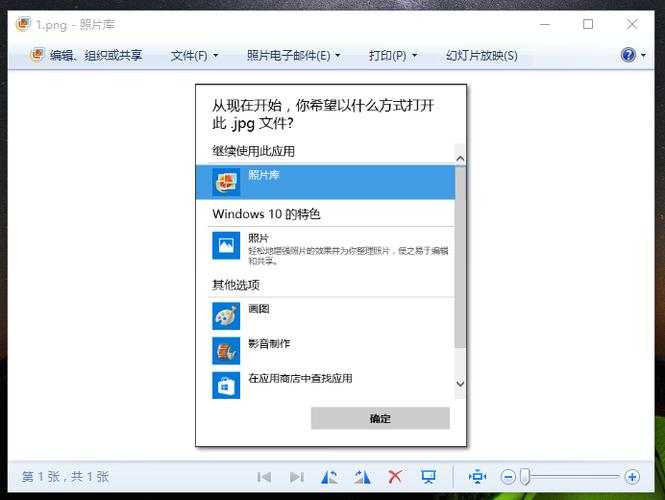Click the dialog's vertical scrollbar thumb
Screen dimensions: 665x500
[x=460, y=257]
